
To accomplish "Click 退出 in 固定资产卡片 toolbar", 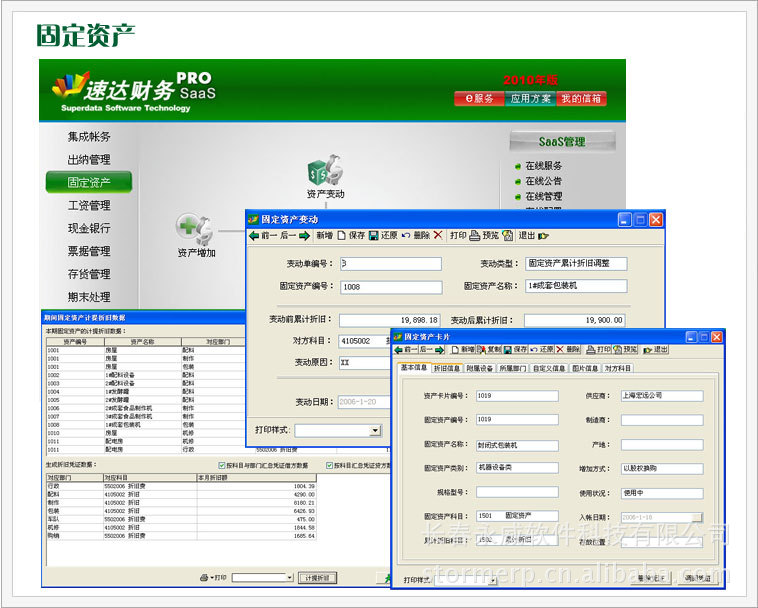I will point(656,349).
